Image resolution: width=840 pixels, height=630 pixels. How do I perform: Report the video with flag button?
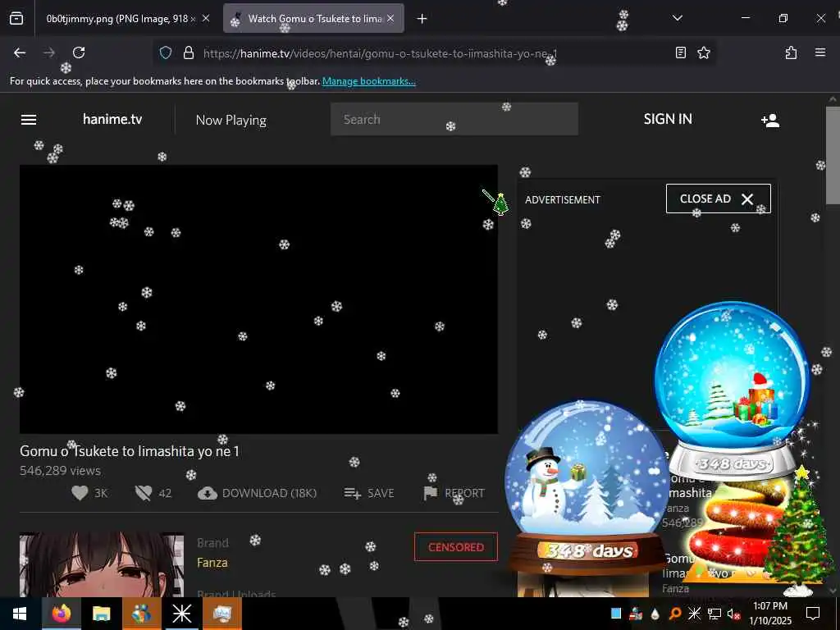tap(454, 493)
